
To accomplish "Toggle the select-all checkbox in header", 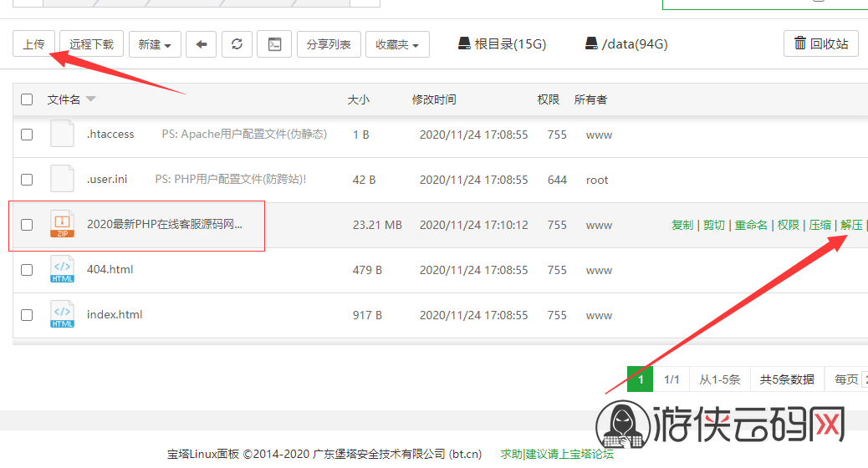I will tap(27, 99).
